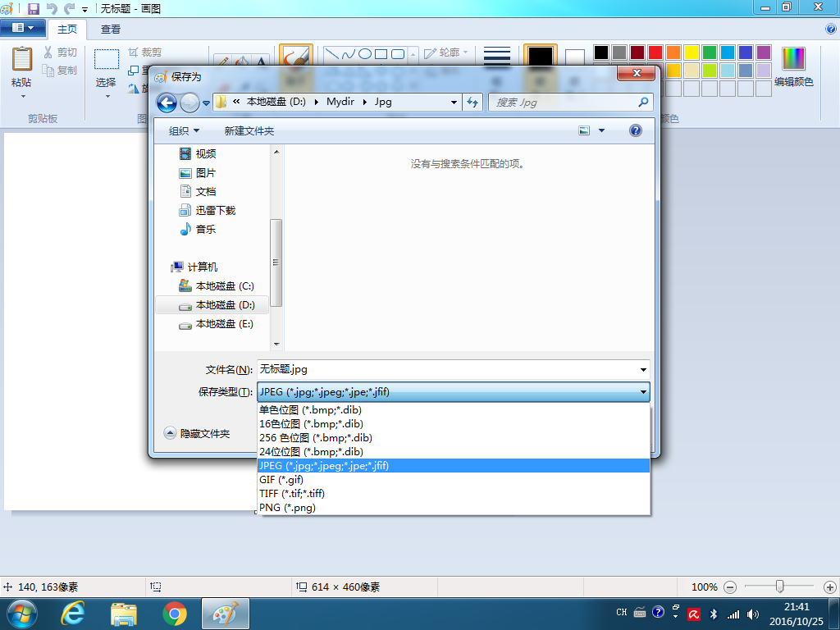Screen dimensions: 840x630
Task: Open line thickness size icon
Action: click(x=496, y=56)
